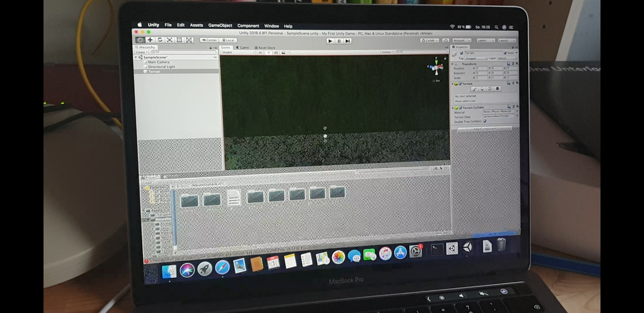Open the scene effects image icon
Screen dimensions: 644x313
pos(283,53)
